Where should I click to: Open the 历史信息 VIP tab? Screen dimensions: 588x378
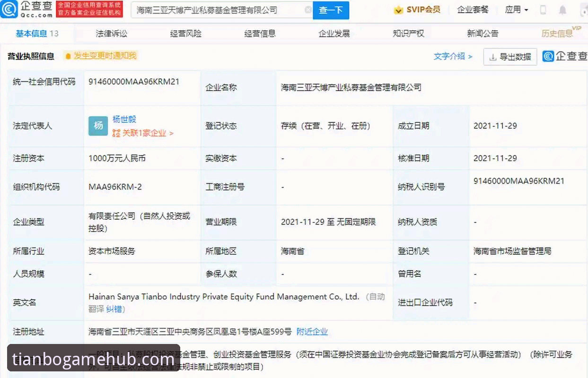click(x=561, y=33)
